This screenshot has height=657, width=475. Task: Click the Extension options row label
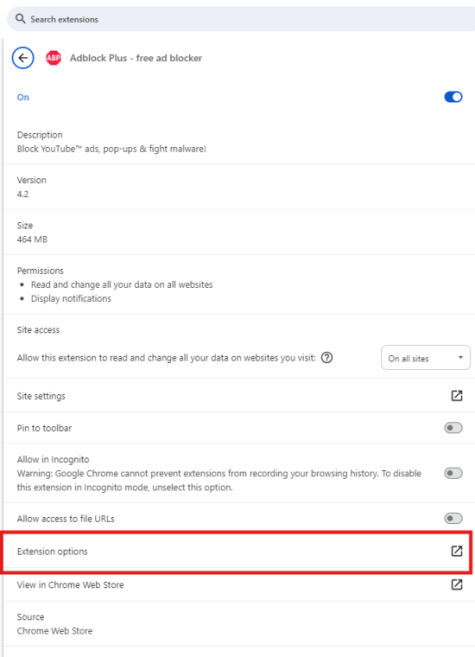coord(52,551)
